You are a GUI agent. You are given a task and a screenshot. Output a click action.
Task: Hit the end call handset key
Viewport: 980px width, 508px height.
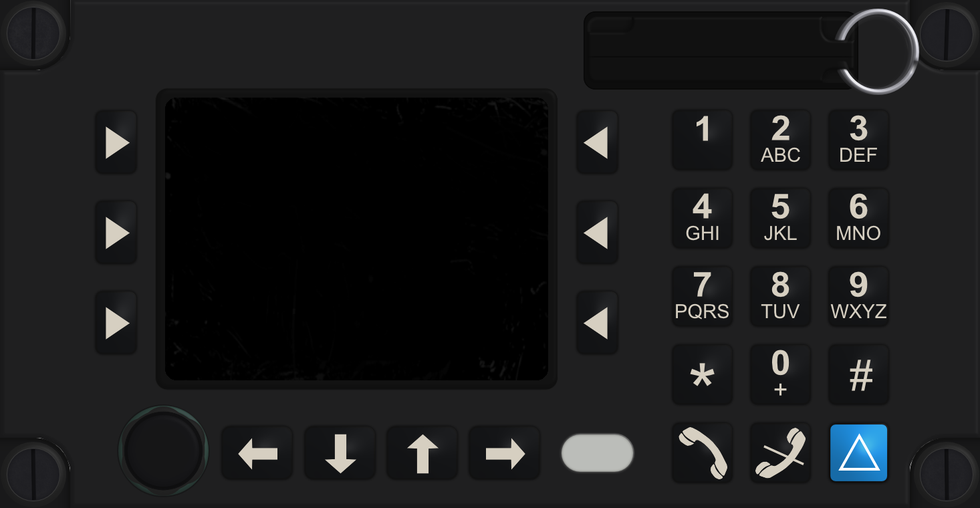tap(780, 453)
